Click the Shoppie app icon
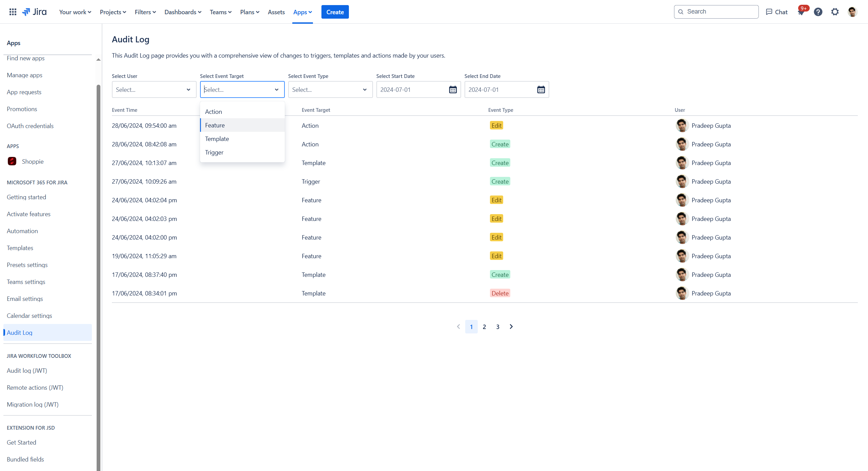This screenshot has height=471, width=868. [12, 161]
